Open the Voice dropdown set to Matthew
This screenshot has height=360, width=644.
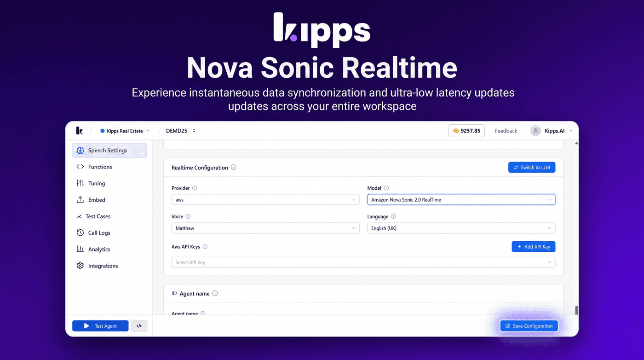pyautogui.click(x=265, y=228)
